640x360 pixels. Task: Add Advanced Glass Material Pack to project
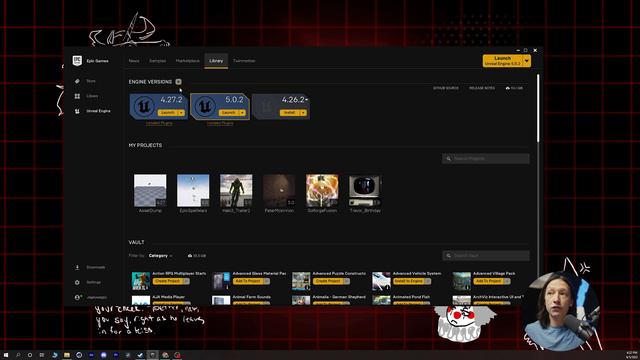pyautogui.click(x=248, y=281)
